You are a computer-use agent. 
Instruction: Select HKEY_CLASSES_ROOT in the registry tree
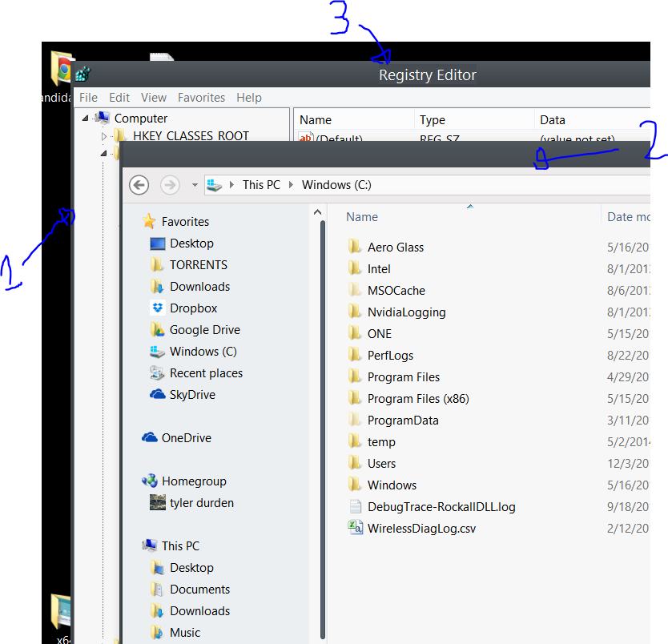191,136
